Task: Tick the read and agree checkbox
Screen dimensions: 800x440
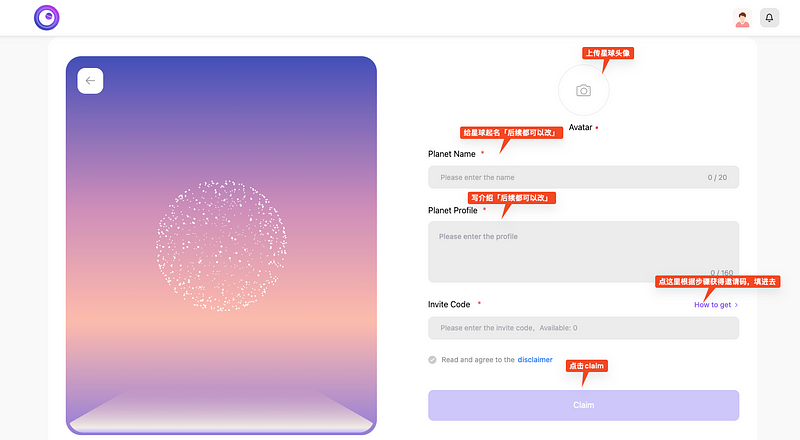Action: [x=432, y=359]
